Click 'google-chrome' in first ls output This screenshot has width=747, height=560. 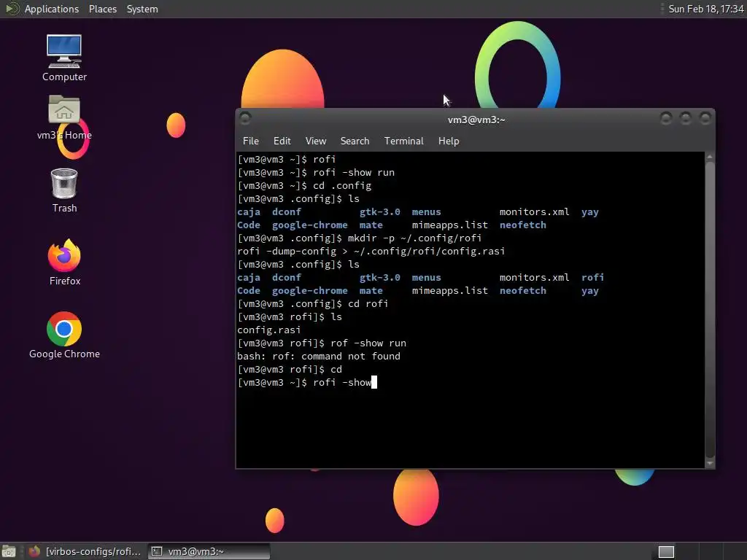[309, 225]
